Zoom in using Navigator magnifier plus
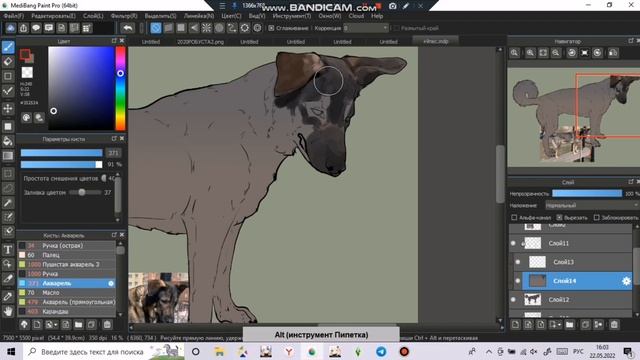 coord(530,53)
